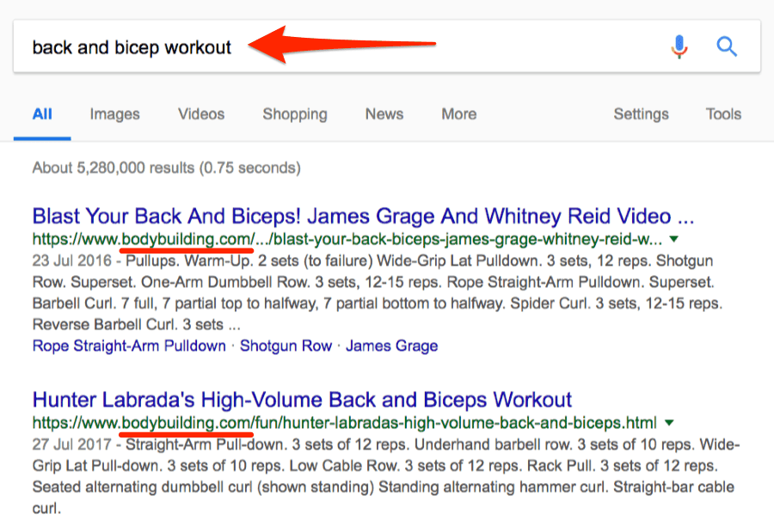The width and height of the screenshot is (774, 532).
Task: Open the Settings menu
Action: point(641,113)
